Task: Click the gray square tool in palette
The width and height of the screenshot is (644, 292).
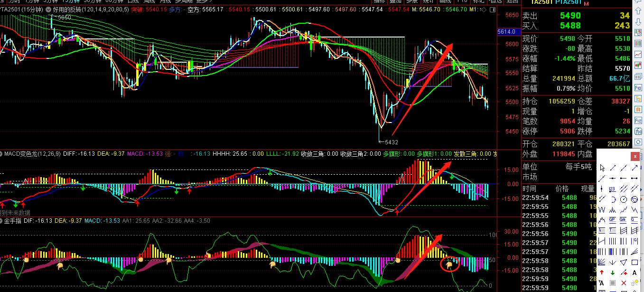Action: pyautogui.click(x=613, y=283)
